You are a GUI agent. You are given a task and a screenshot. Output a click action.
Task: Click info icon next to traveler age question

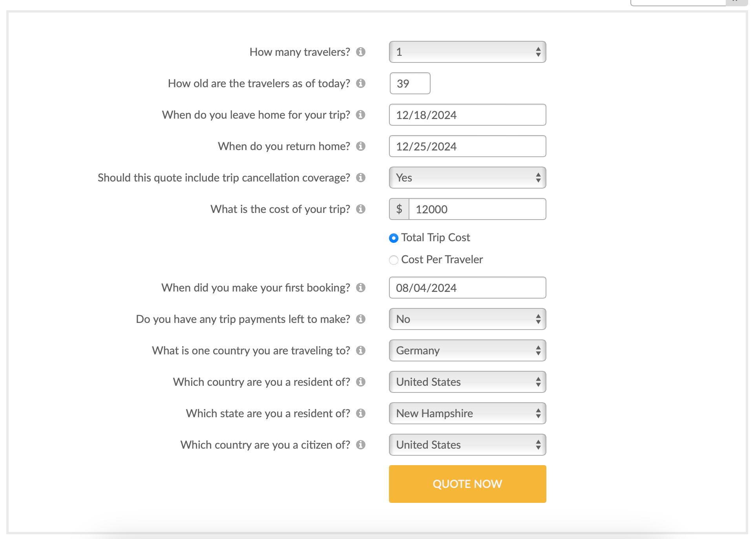tap(361, 83)
